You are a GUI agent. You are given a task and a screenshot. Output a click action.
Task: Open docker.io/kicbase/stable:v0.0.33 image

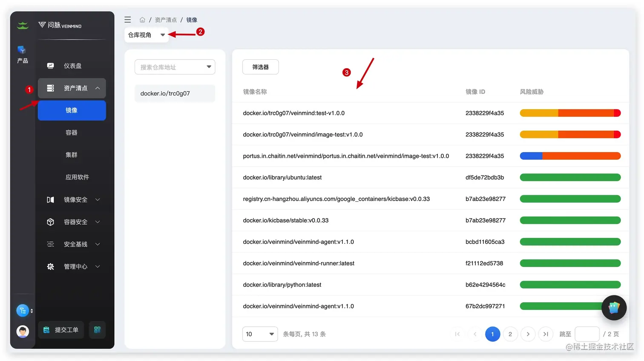(x=285, y=220)
